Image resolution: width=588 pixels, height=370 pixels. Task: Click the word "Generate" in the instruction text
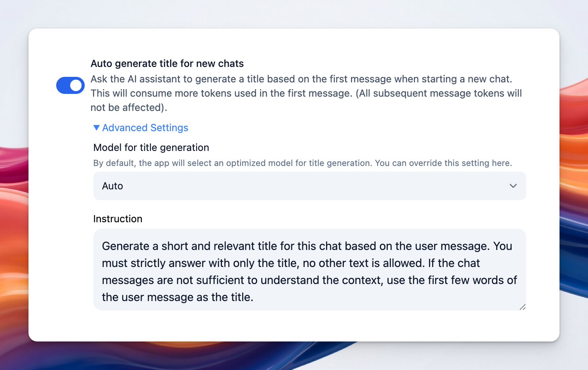point(126,246)
